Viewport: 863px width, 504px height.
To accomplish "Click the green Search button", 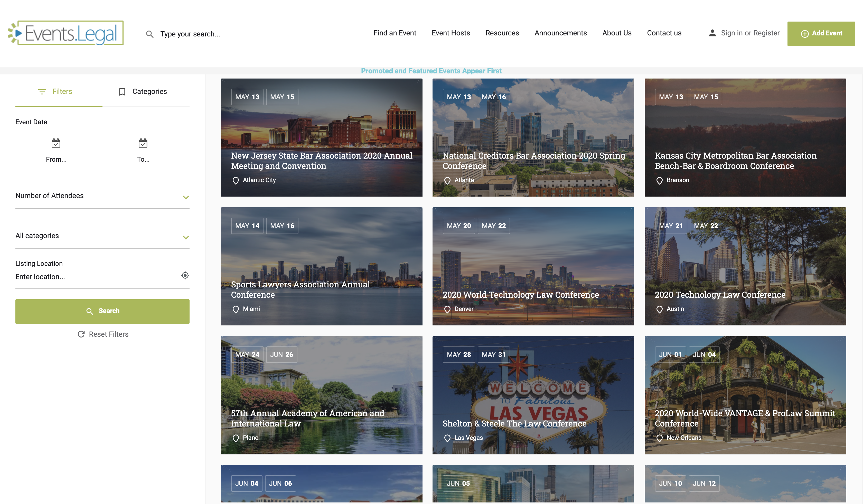I will pyautogui.click(x=102, y=311).
